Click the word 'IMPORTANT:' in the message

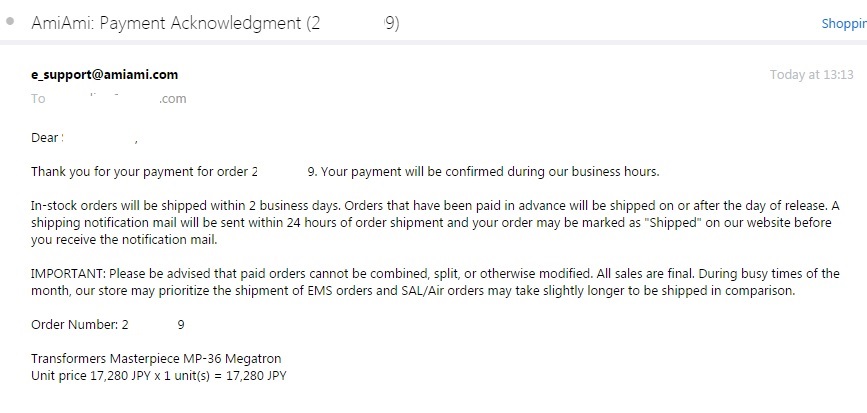pyautogui.click(x=69, y=274)
